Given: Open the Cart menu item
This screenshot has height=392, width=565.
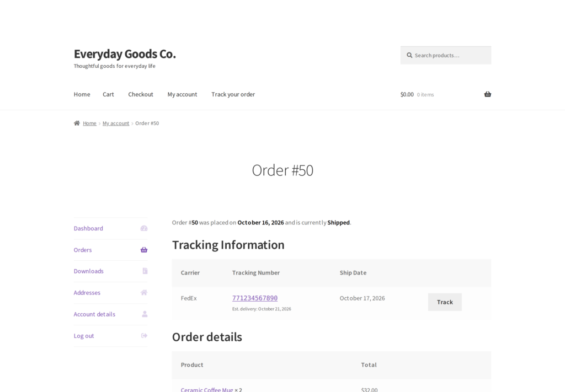Looking at the screenshot, I should pos(108,94).
